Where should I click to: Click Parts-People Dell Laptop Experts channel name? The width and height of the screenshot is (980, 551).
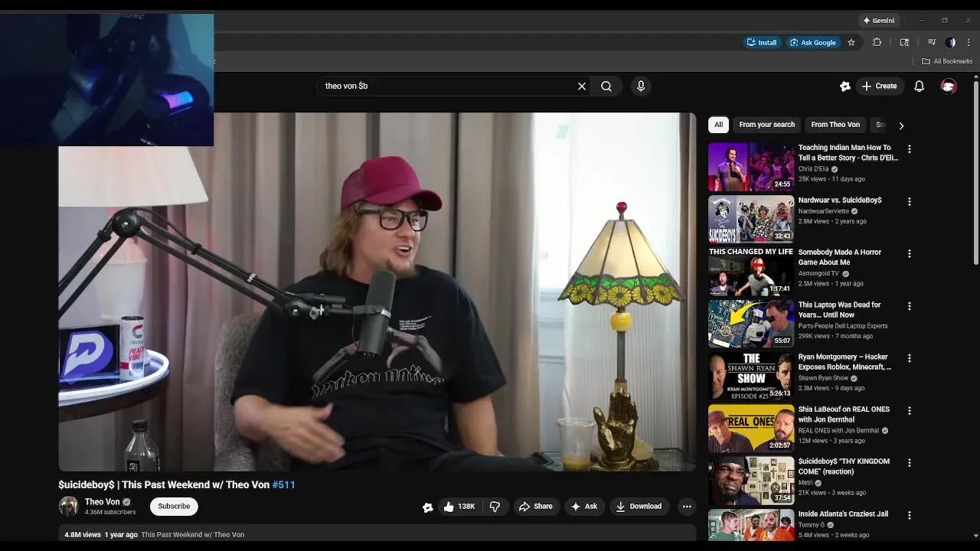tap(843, 326)
